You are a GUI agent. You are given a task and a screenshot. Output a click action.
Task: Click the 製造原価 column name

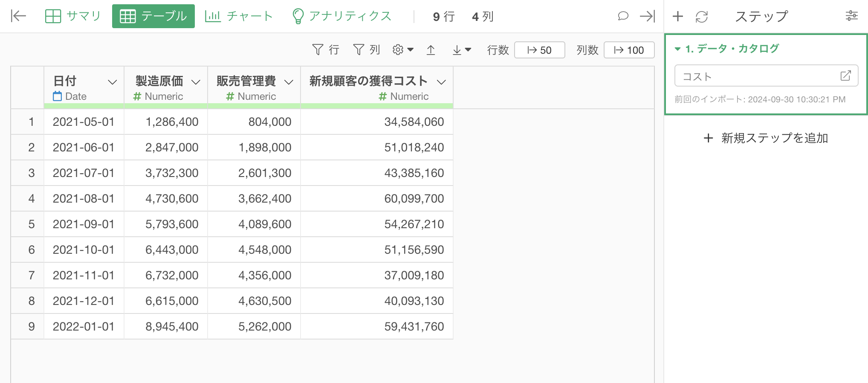pyautogui.click(x=159, y=81)
